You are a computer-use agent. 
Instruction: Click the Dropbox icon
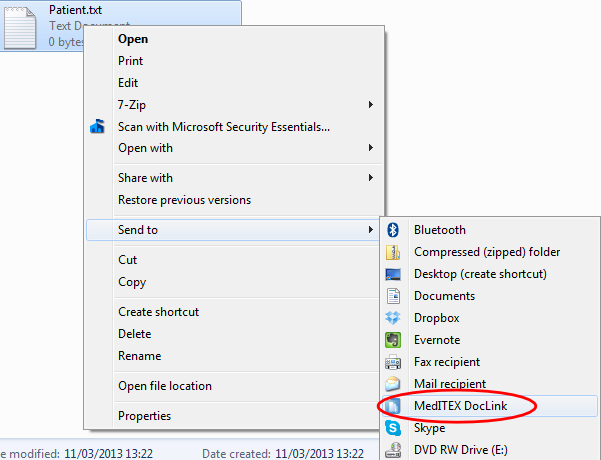point(393,318)
